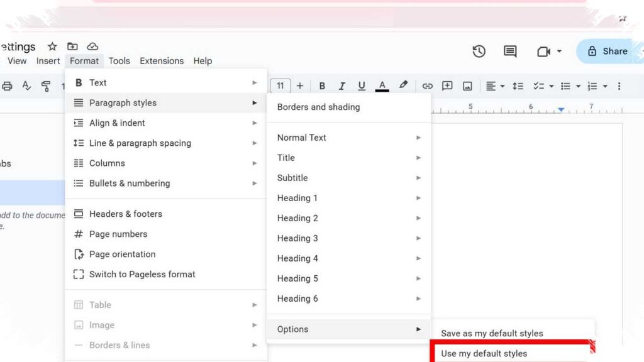This screenshot has height=362, width=644.
Task: Click the numbered list icon
Action: pyautogui.click(x=592, y=86)
